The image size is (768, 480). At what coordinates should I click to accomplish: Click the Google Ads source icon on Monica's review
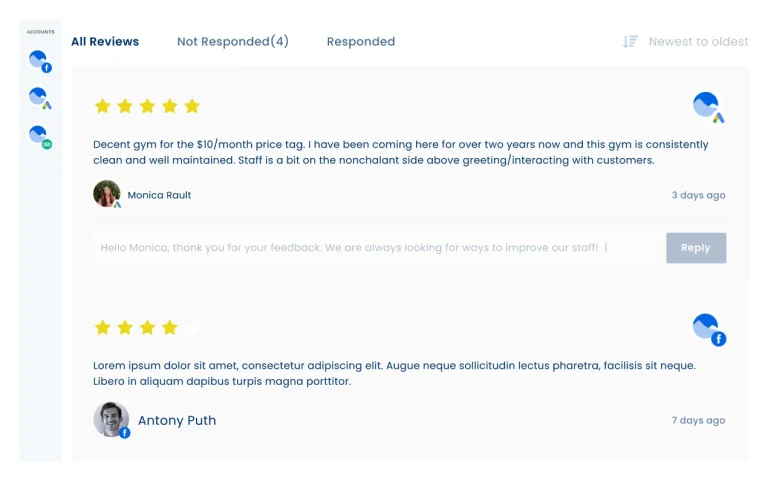(708, 106)
